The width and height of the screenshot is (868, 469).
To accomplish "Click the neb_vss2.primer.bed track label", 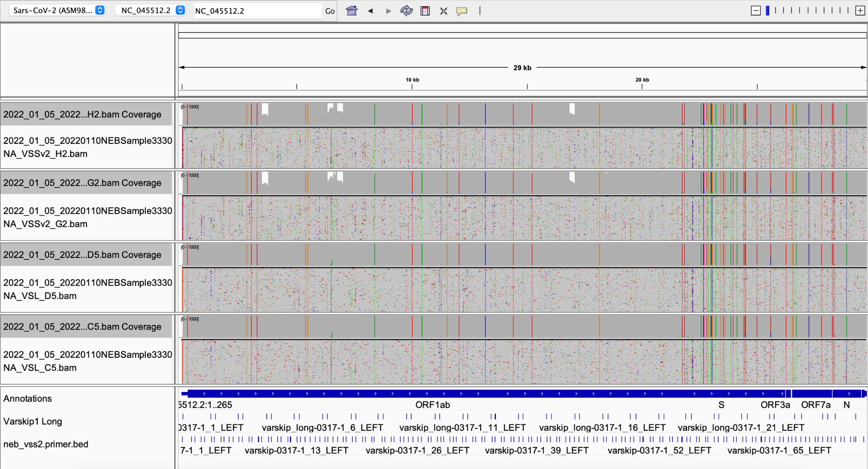I will click(46, 444).
